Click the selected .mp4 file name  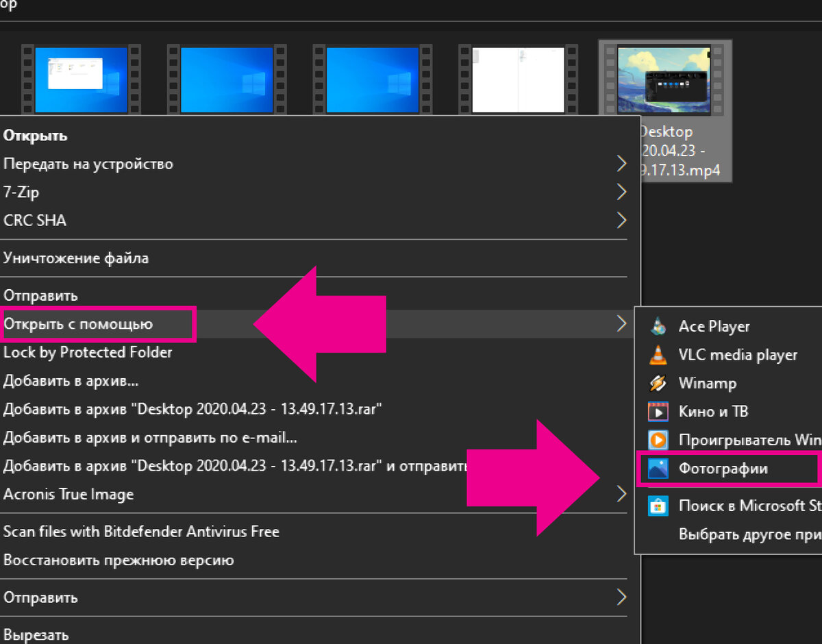pyautogui.click(x=680, y=151)
